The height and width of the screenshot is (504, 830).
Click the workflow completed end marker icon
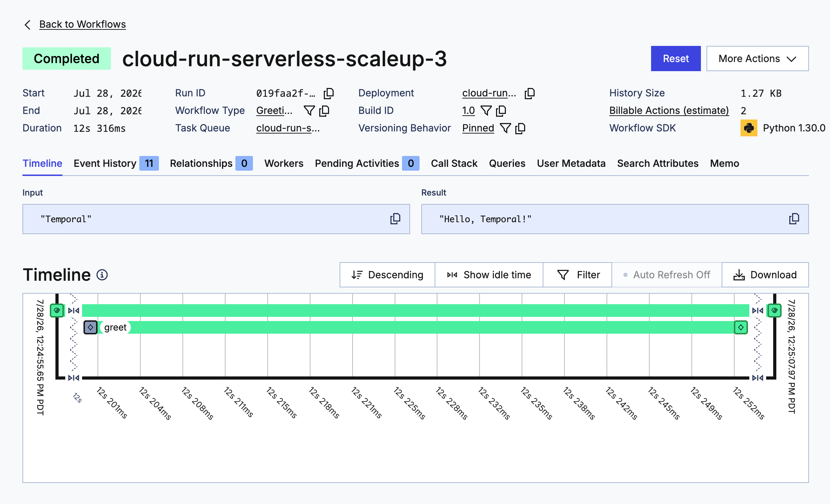tap(775, 311)
